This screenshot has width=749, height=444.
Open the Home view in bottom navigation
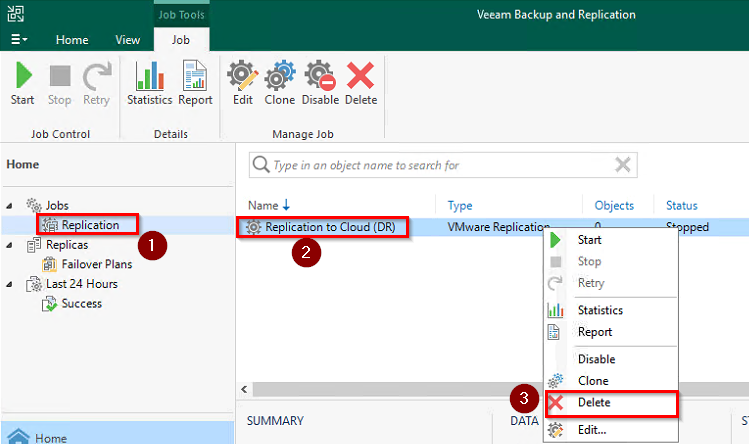[x=118, y=435]
